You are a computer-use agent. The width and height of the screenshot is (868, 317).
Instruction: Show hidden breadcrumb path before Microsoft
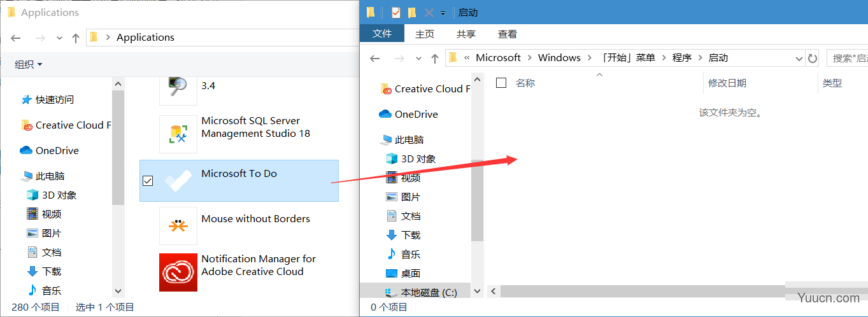point(467,58)
